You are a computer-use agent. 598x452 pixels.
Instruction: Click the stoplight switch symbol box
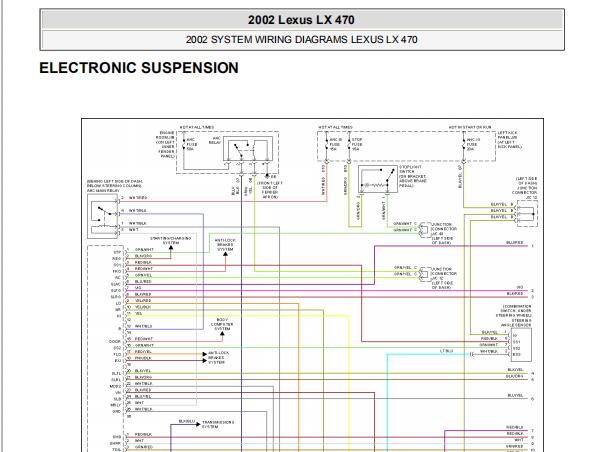[x=378, y=179]
